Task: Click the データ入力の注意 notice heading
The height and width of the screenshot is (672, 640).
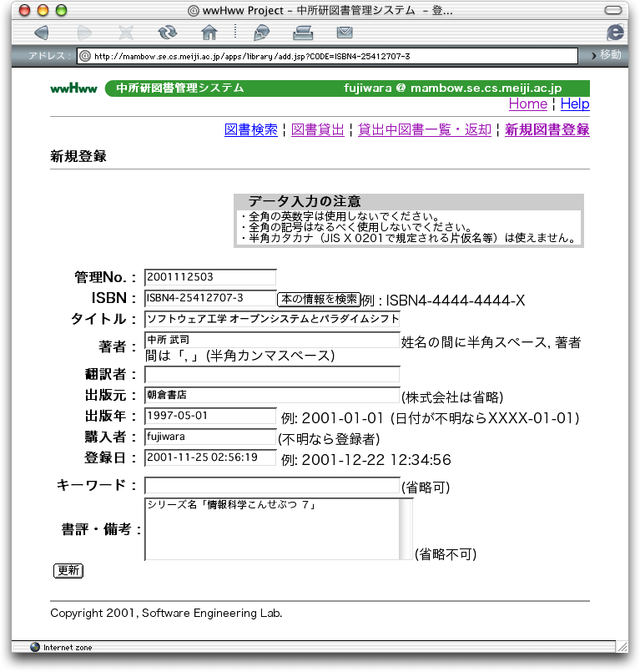Action: pyautogui.click(x=305, y=201)
